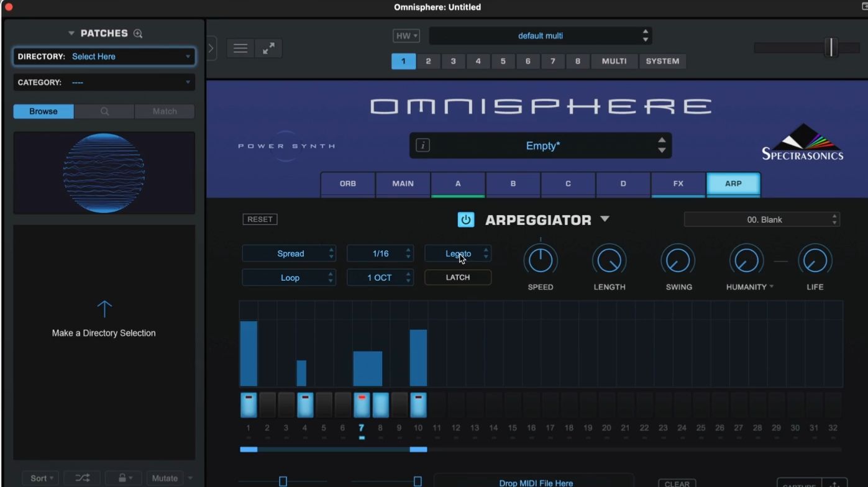Click the SWING knob
The height and width of the screenshot is (487, 868).
pos(678,260)
